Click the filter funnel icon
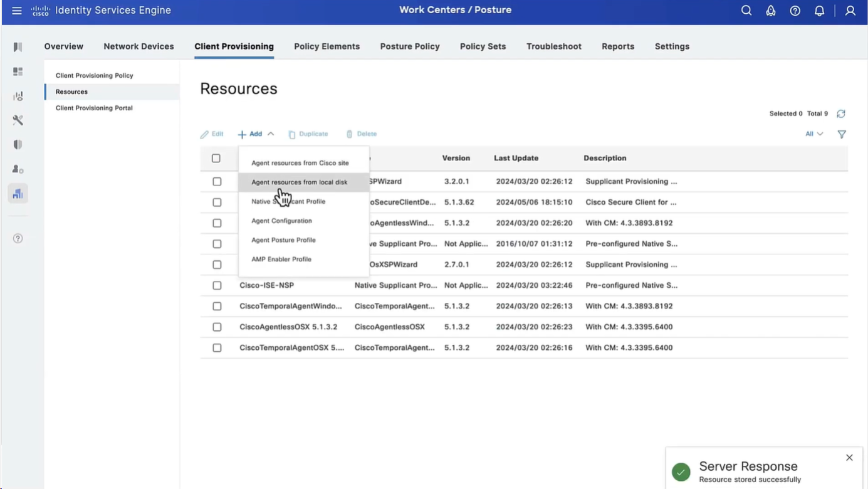Viewport: 868px width, 489px height. [x=842, y=134]
